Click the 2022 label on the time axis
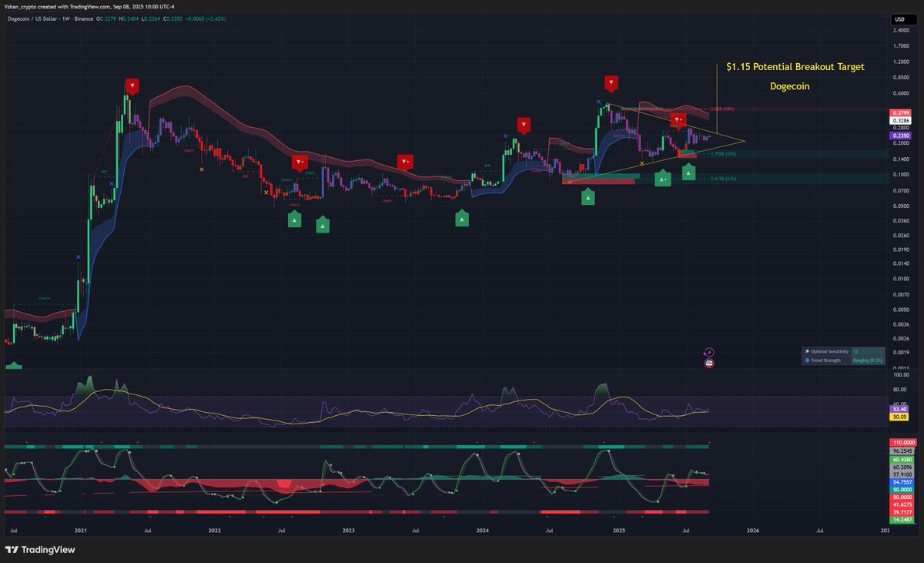 pos(214,531)
